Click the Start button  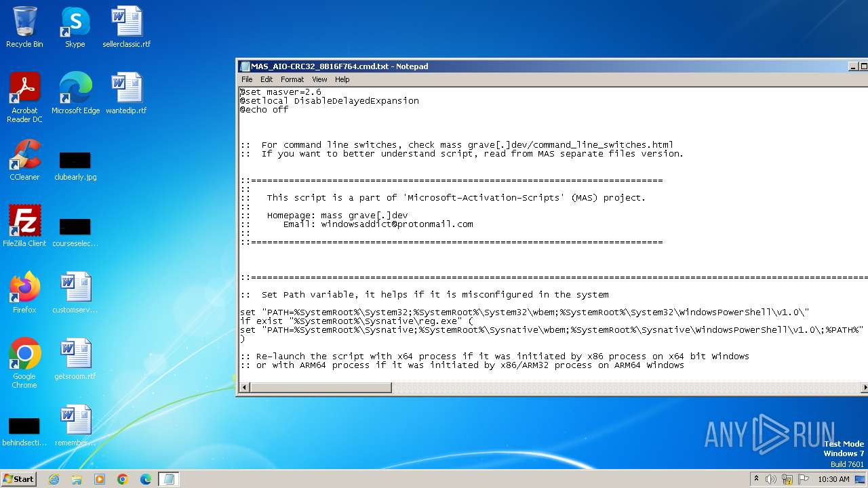pos(18,479)
